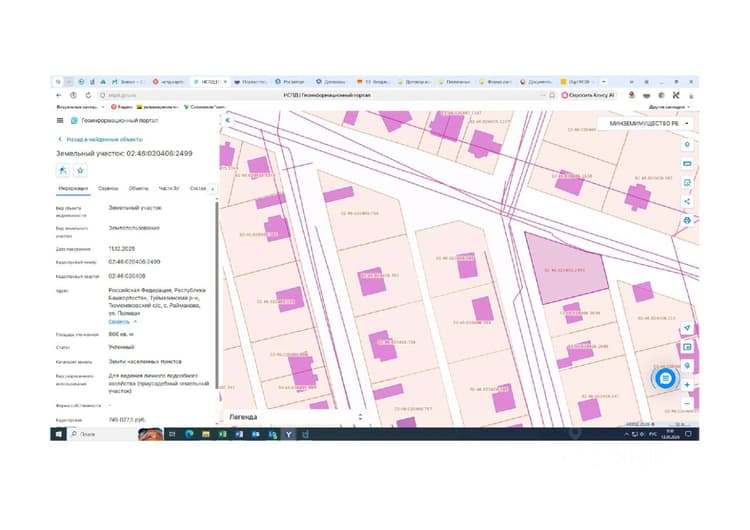Switch to the Объекты tab
Image resolution: width=750 pixels, height=530 pixels.
[139, 189]
